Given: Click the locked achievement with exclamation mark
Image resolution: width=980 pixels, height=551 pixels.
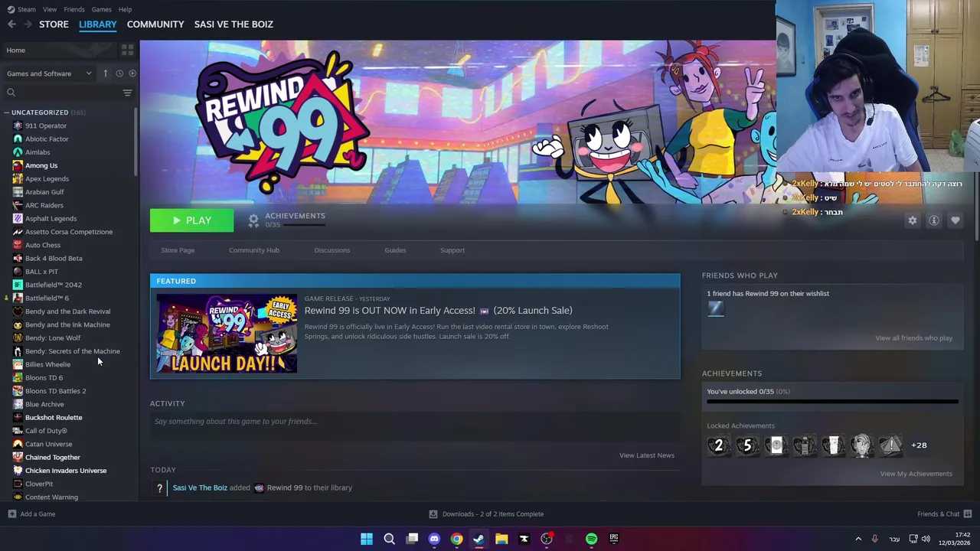Looking at the screenshot, I should (890, 445).
